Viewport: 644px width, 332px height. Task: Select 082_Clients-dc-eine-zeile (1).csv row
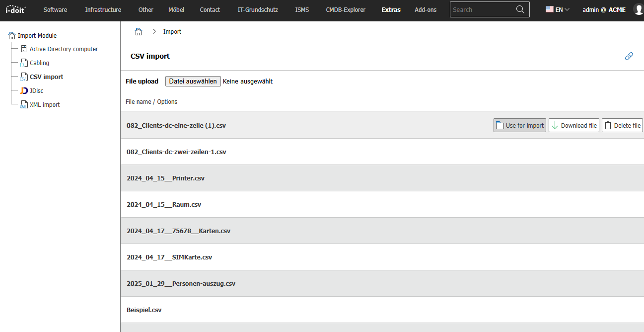382,125
